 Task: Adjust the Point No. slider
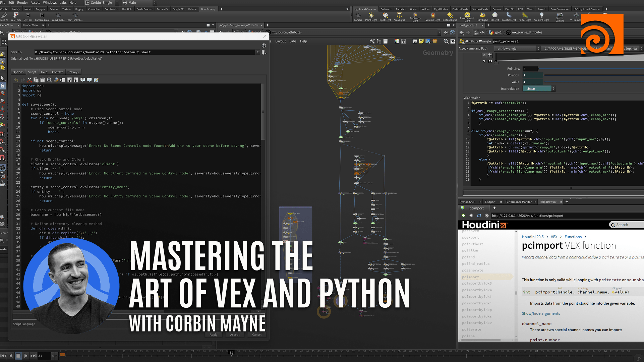[591, 69]
